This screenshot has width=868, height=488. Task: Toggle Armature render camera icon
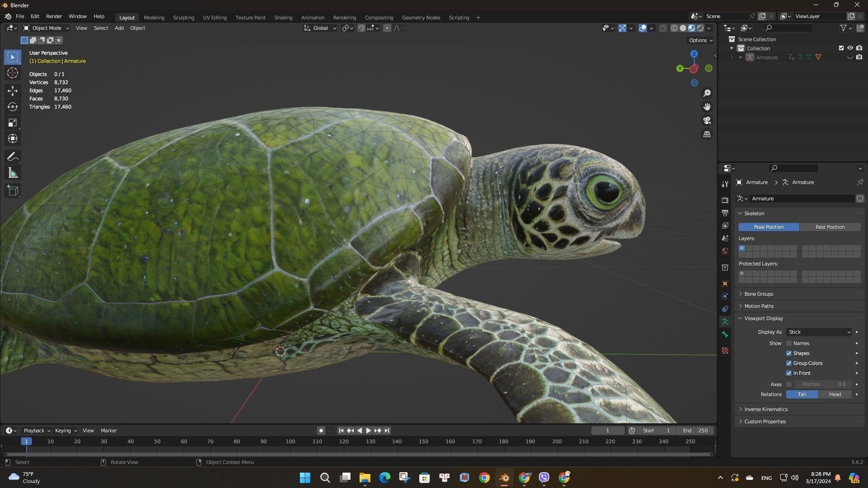click(859, 57)
